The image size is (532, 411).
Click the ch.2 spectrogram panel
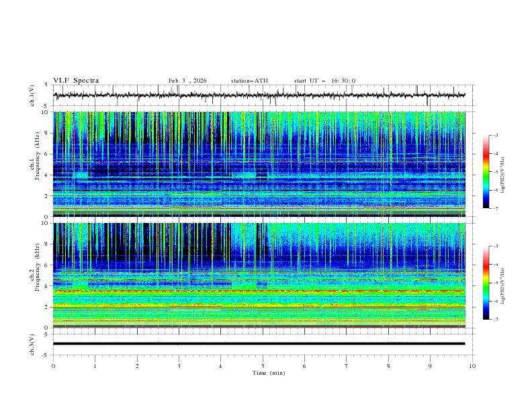[x=259, y=275]
